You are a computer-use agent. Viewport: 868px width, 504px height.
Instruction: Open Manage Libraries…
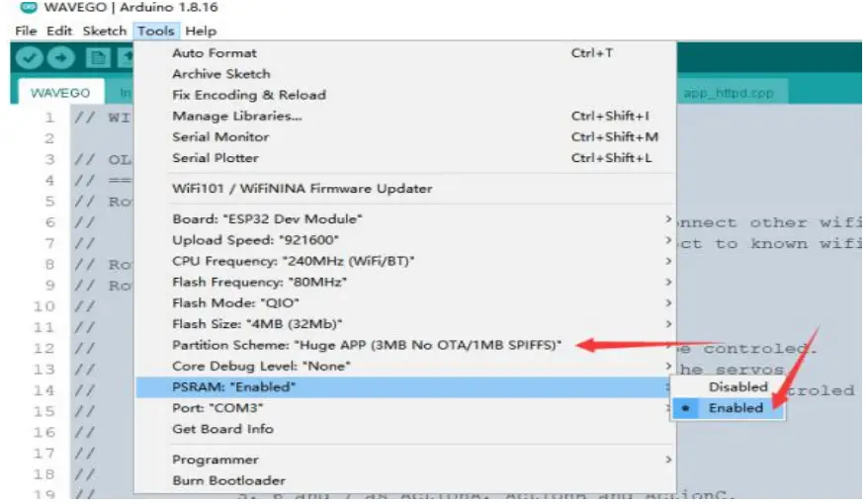pos(405,117)
